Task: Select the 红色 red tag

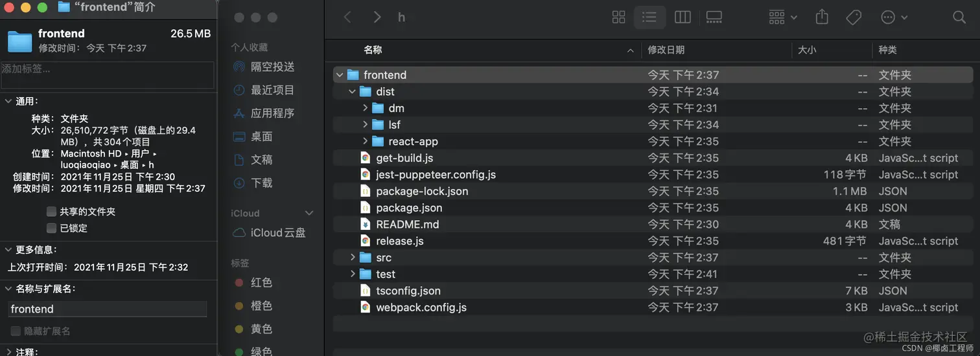Action: [x=254, y=283]
